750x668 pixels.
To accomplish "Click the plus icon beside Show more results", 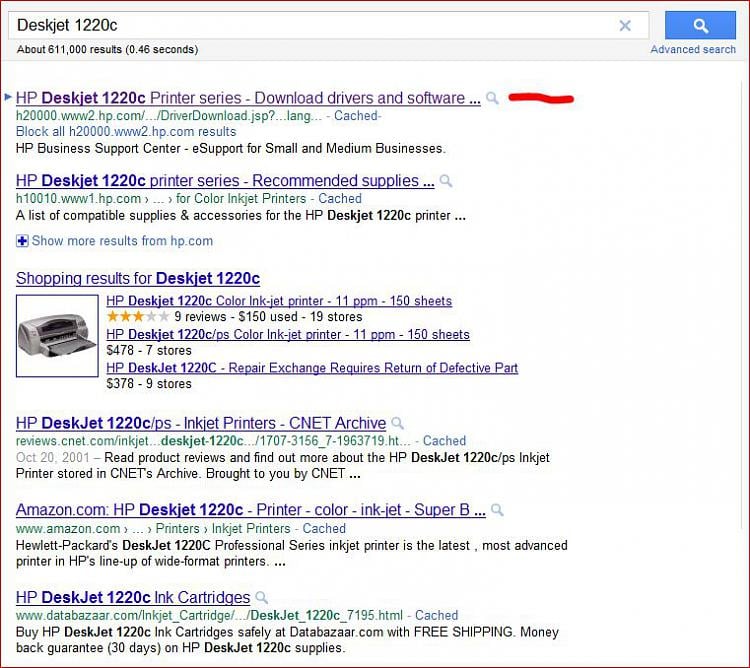I will click(x=22, y=241).
